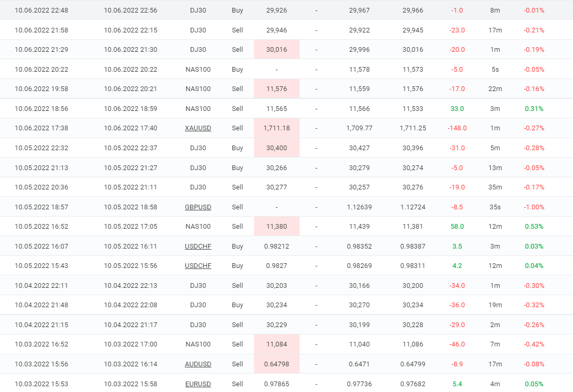Viewport: 573px width, 392px height.
Task: Select highlighted 11,380 price cell
Action: click(277, 227)
